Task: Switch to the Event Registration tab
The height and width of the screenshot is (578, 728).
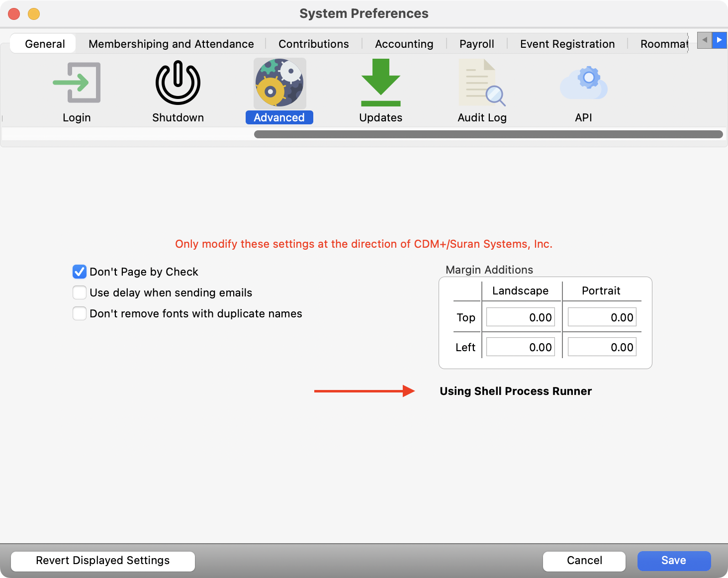Action: 567,44
